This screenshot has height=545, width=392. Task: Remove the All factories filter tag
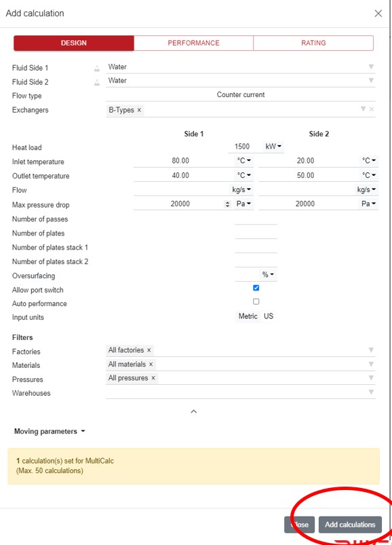point(150,352)
